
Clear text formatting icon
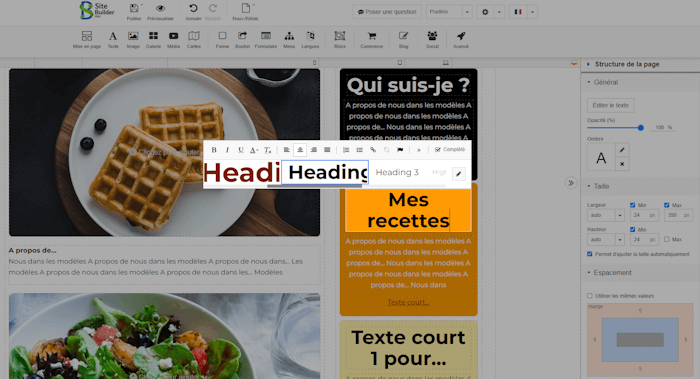(x=267, y=150)
